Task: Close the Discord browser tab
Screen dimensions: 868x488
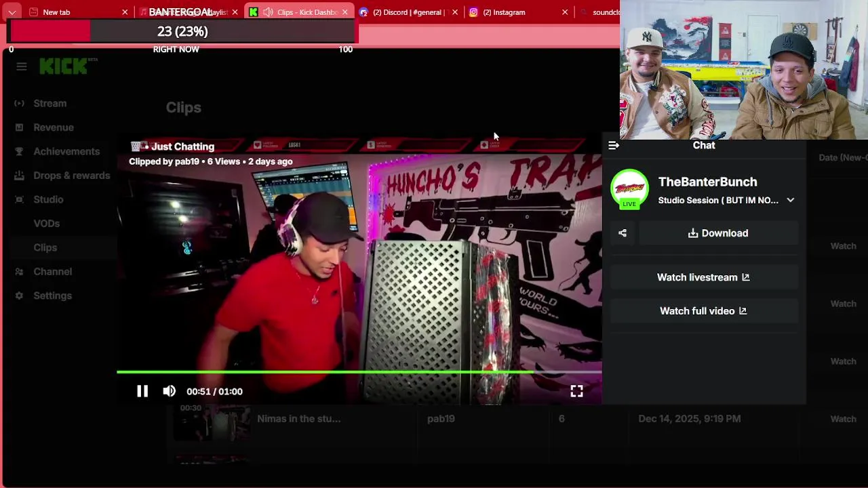Action: pos(455,12)
